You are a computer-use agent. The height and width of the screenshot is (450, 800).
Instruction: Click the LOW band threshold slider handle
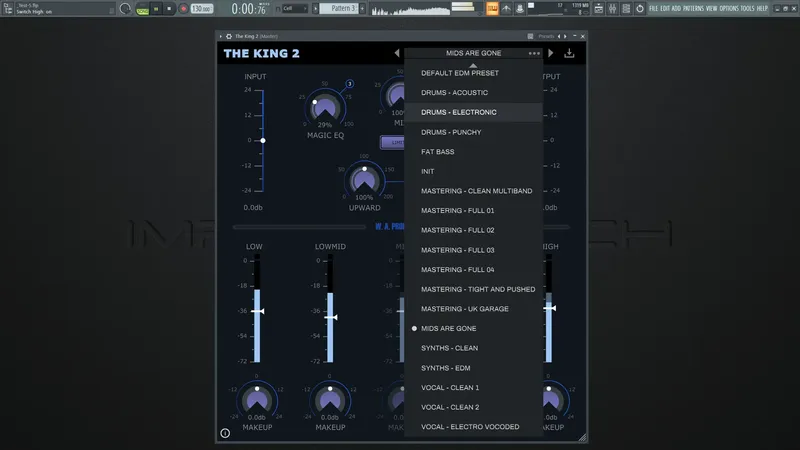258,311
